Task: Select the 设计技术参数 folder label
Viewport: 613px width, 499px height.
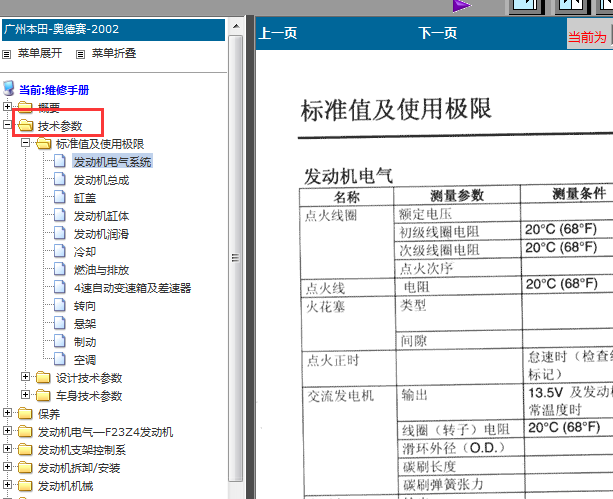Action: pos(89,378)
